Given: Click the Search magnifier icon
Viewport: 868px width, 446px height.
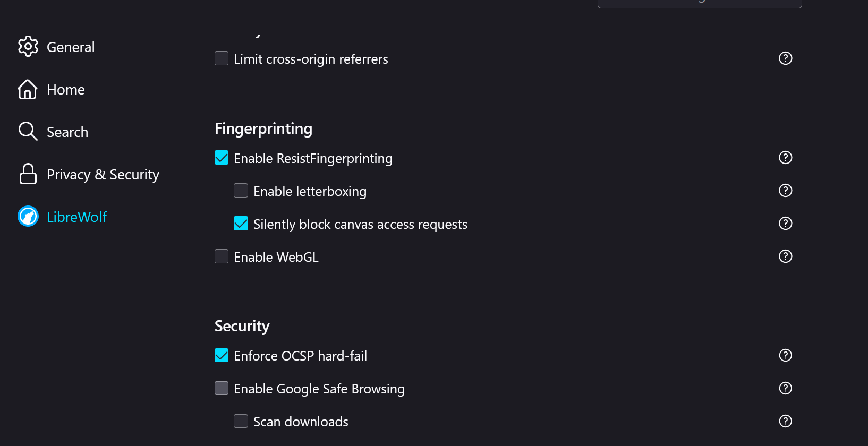Looking at the screenshot, I should click(28, 131).
